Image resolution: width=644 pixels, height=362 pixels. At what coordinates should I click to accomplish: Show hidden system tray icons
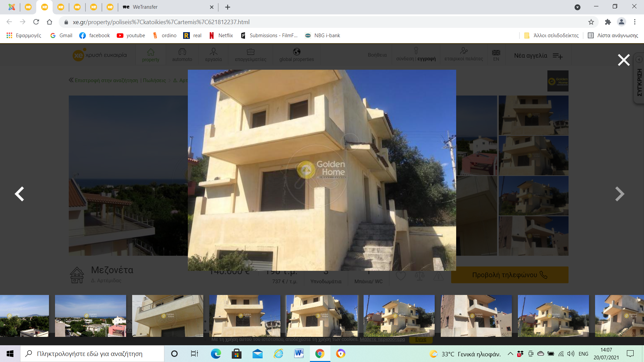click(510, 354)
